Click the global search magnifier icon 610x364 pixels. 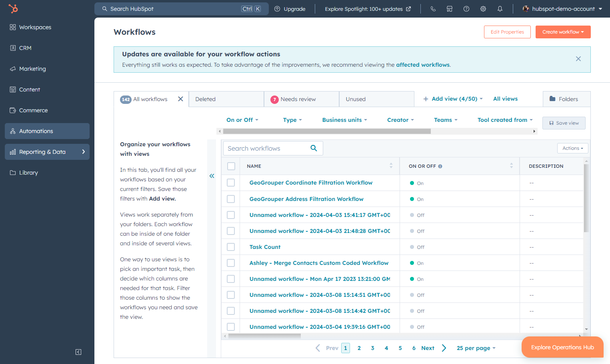[x=105, y=9]
